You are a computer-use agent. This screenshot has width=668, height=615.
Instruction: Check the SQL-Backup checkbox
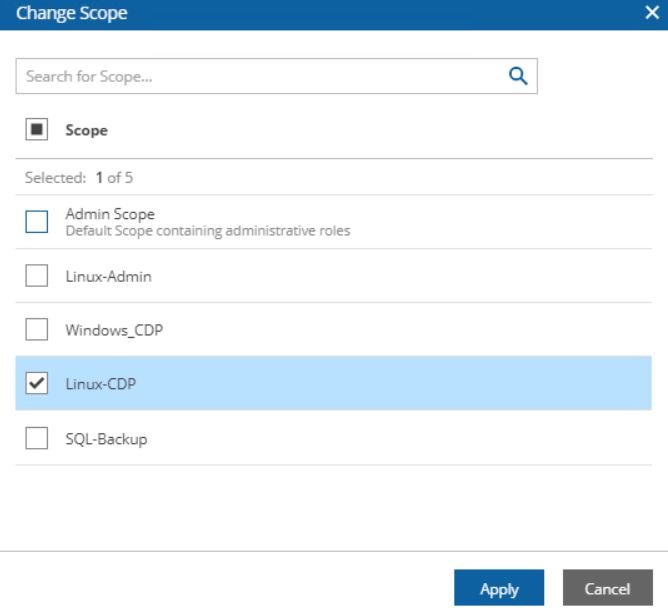click(37, 438)
